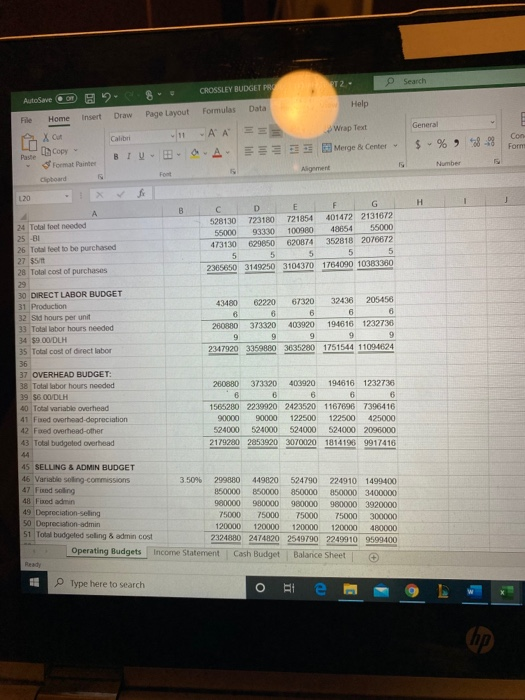Switch to the Formulas tab
Viewport: 525px width, 700px height.
[219, 110]
